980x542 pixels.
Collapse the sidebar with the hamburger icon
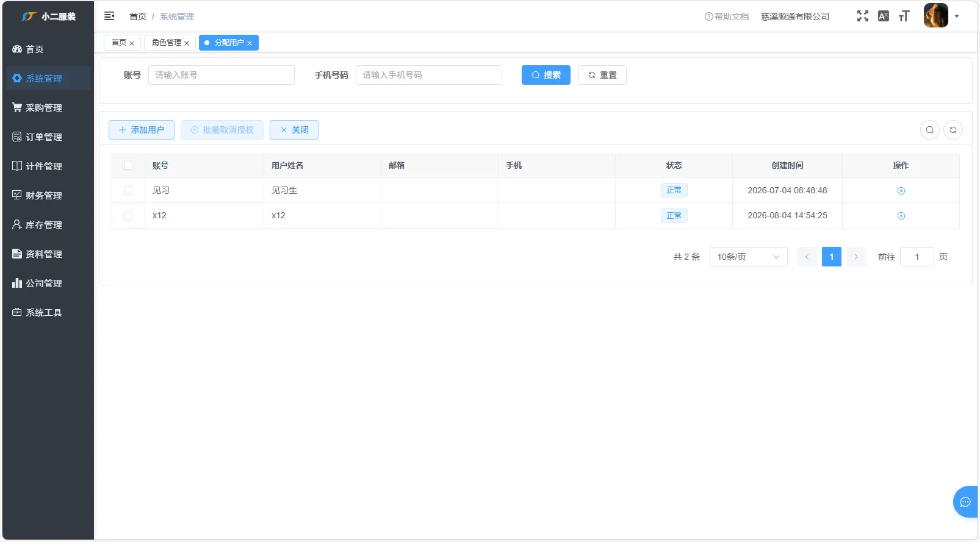click(109, 16)
